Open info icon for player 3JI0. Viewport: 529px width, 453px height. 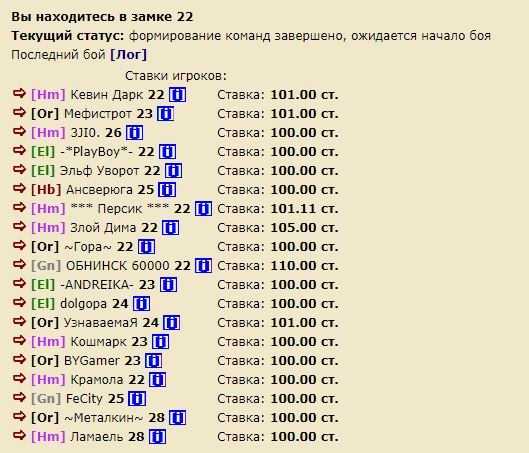point(134,133)
